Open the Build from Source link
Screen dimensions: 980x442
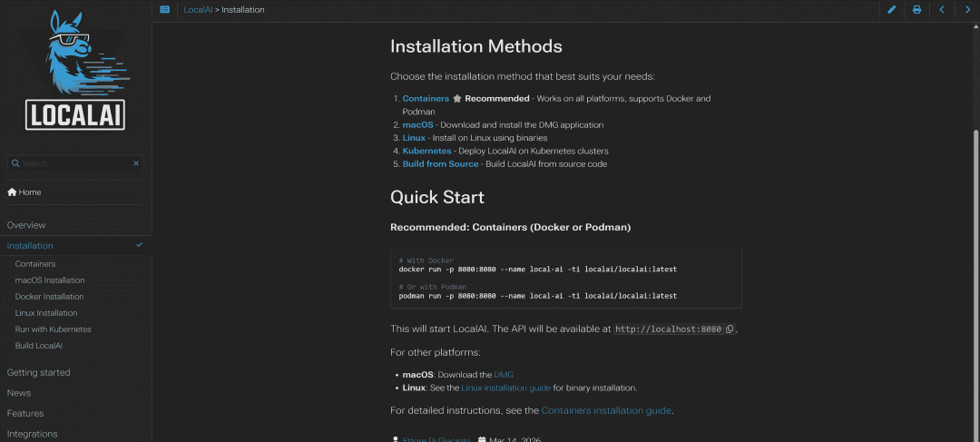click(x=441, y=163)
